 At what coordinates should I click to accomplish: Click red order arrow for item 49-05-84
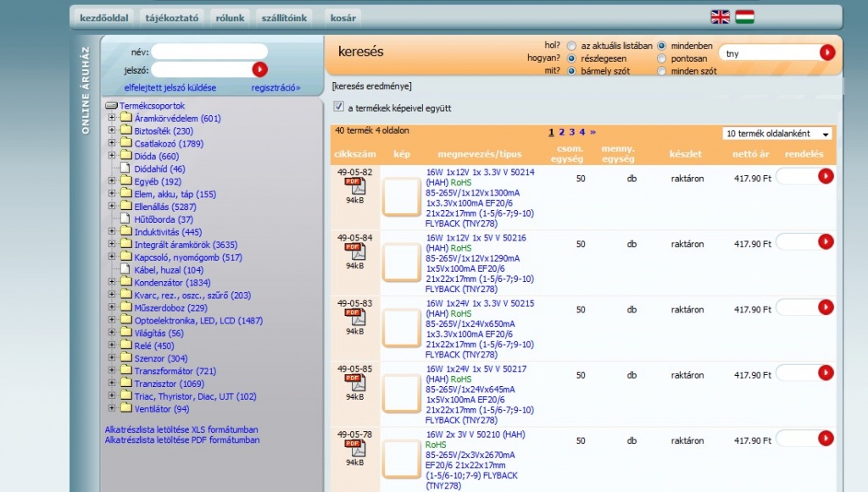tap(826, 242)
